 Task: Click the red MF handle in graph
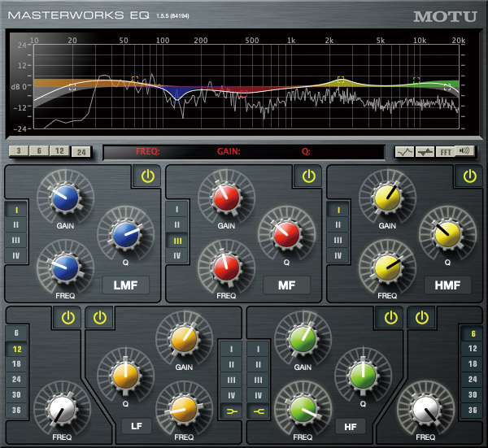pyautogui.click(x=244, y=93)
